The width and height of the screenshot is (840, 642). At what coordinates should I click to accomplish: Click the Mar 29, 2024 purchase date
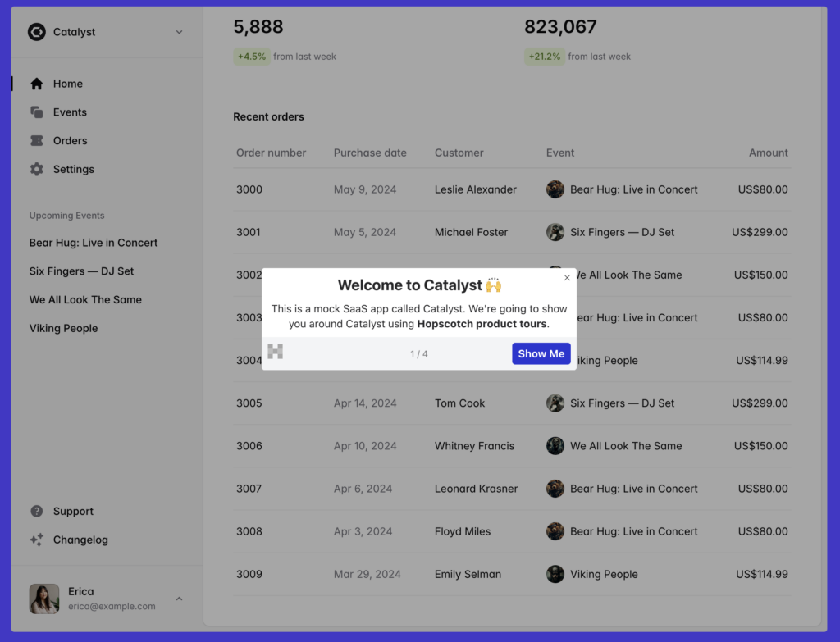[x=367, y=574]
